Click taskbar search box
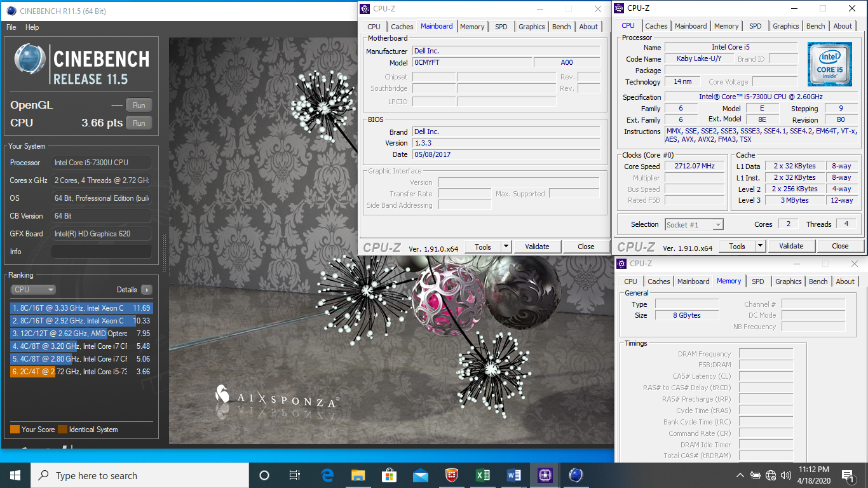Screen dimensions: 868x488 [x=140, y=475]
